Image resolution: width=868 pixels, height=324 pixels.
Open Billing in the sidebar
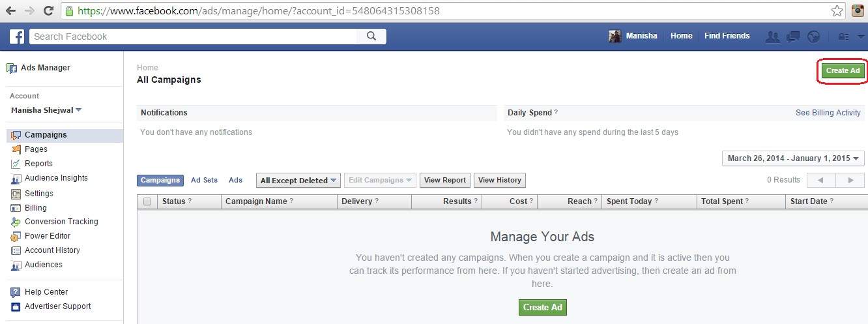[36, 208]
